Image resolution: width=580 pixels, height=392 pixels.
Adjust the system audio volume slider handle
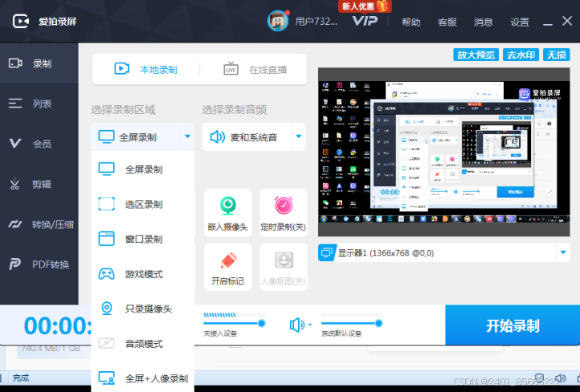coord(378,324)
